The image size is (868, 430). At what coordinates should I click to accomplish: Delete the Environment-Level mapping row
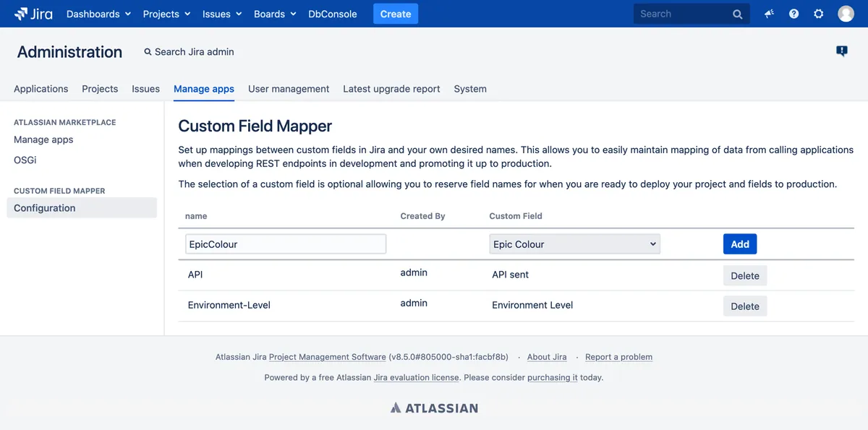pos(745,306)
